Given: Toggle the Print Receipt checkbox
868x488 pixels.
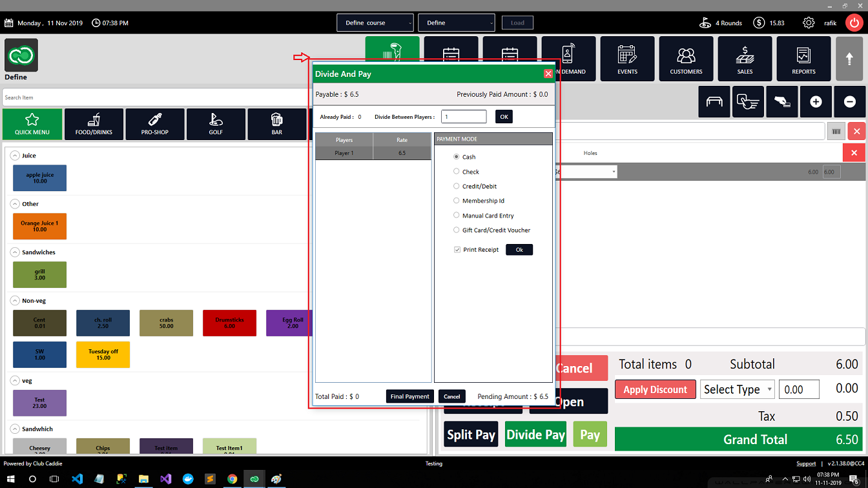Looking at the screenshot, I should click(x=457, y=249).
